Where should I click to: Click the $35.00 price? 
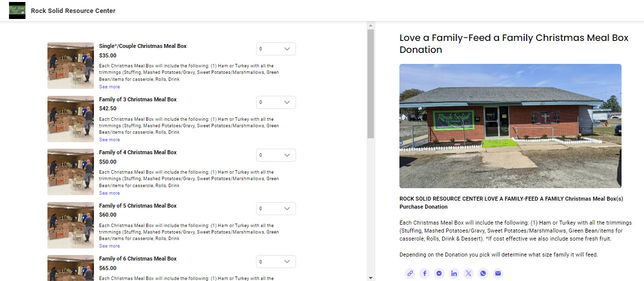click(x=108, y=55)
